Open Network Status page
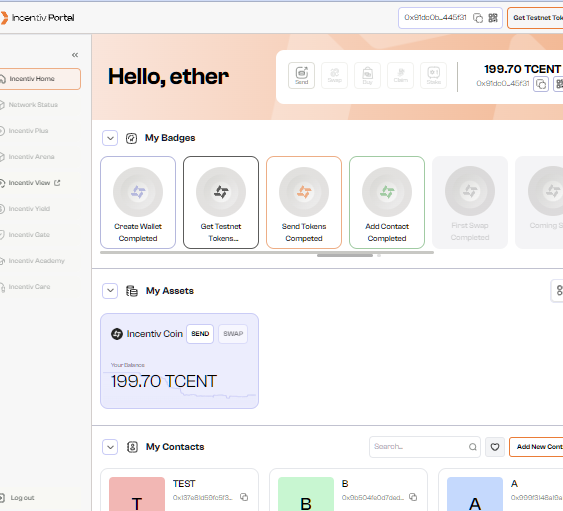The width and height of the screenshot is (563, 511). pos(33,105)
